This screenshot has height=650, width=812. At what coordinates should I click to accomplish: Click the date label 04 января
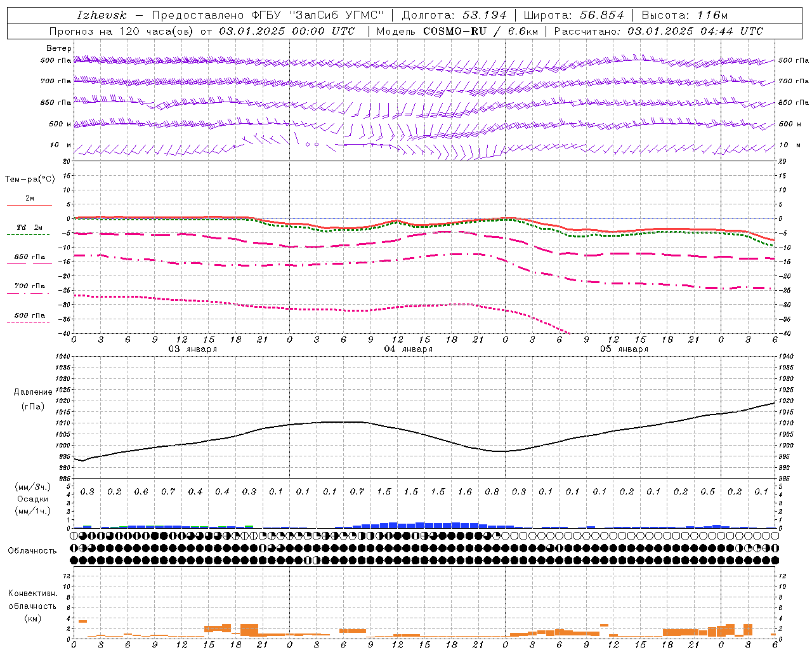[408, 349]
